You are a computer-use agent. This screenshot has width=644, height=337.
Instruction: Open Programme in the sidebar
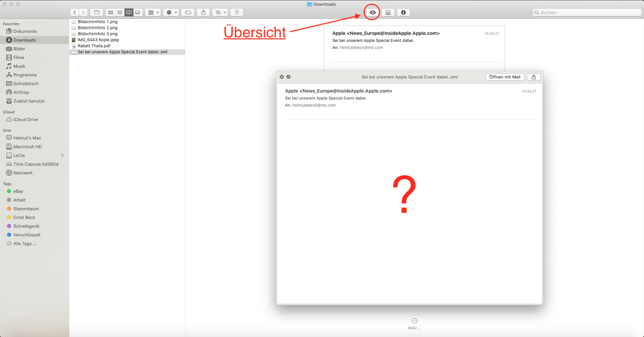click(34, 75)
